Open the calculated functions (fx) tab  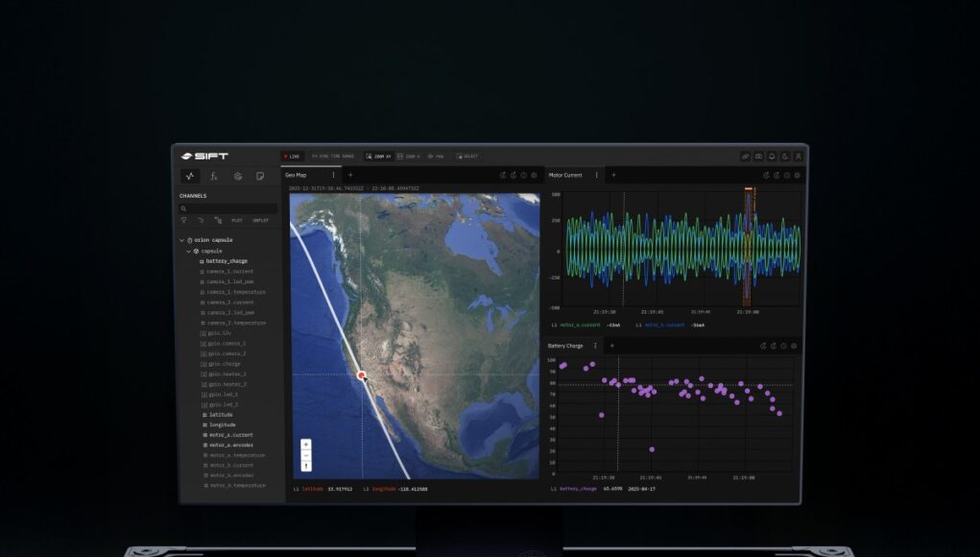(x=214, y=176)
